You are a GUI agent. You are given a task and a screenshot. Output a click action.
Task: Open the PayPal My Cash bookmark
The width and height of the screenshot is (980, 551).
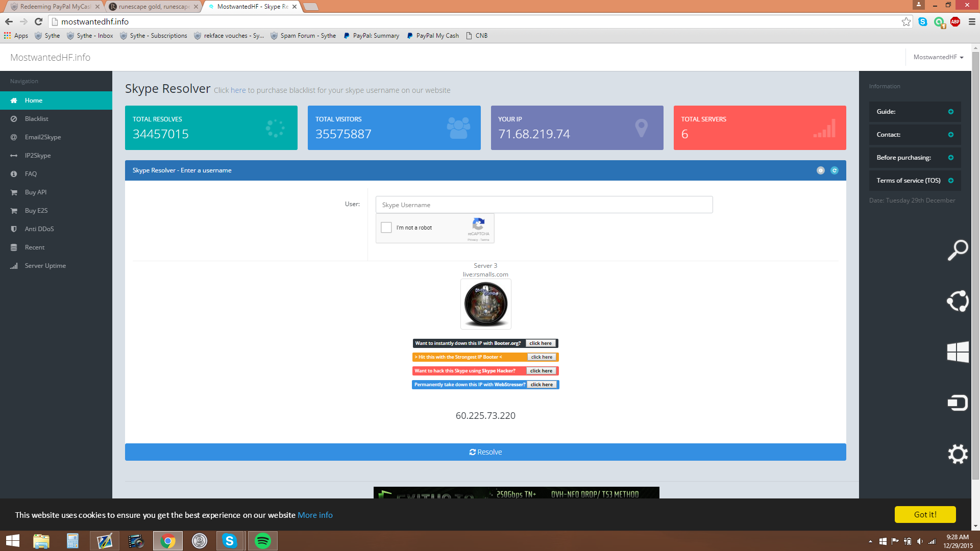[x=433, y=36]
